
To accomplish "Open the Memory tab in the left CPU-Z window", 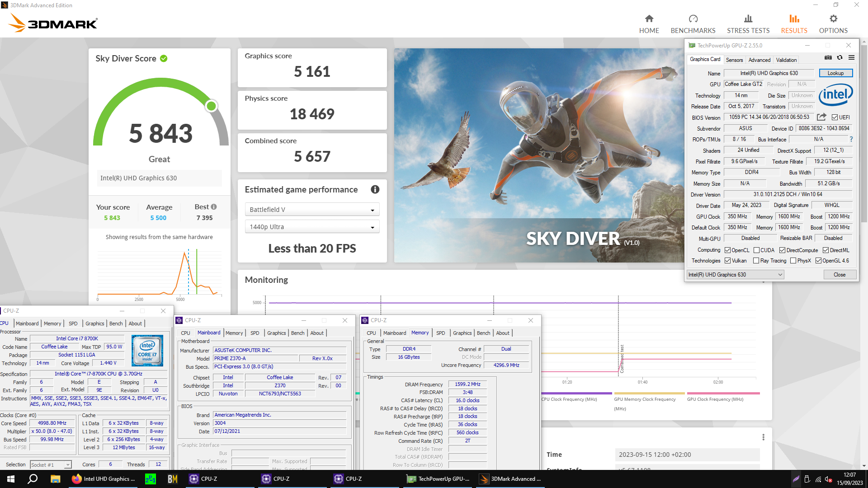I will click(x=52, y=324).
